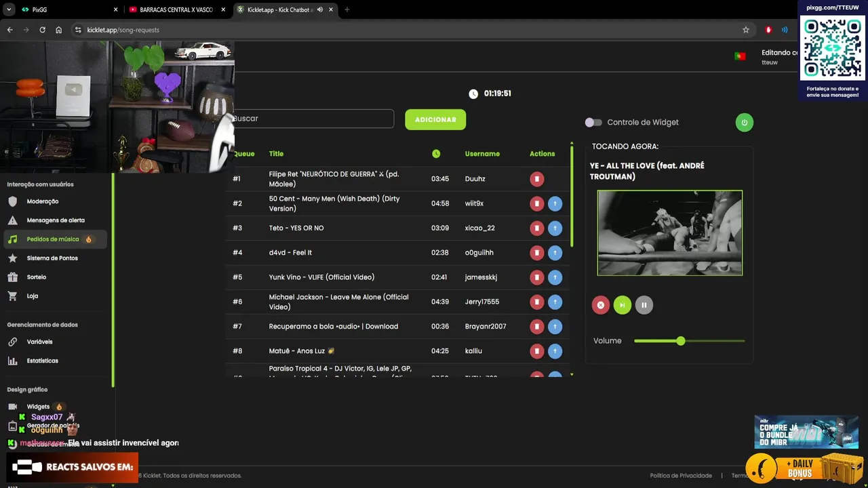Select the Kicklet.app tab
The height and width of the screenshot is (488, 868).
pyautogui.click(x=285, y=9)
